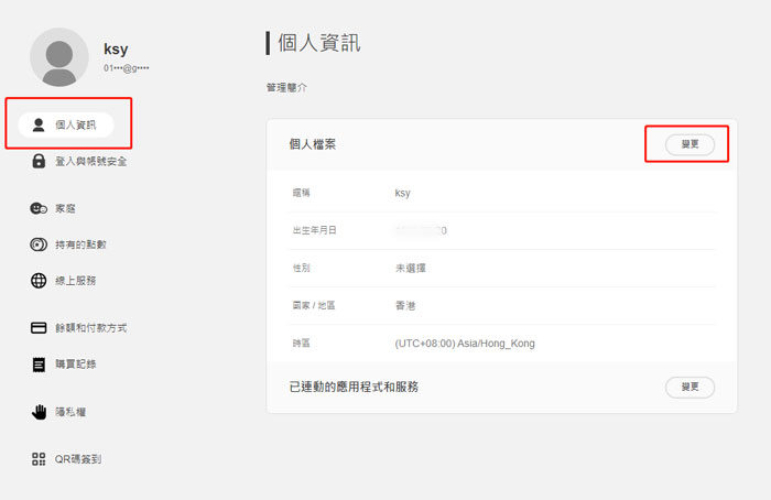Click the 性別 label
The height and width of the screenshot is (500, 771).
coord(301,268)
